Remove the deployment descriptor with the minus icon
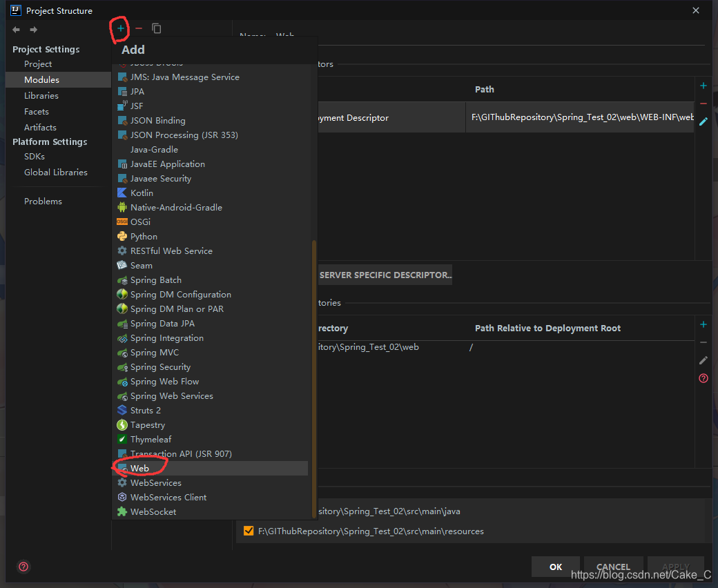The height and width of the screenshot is (588, 718). click(704, 104)
